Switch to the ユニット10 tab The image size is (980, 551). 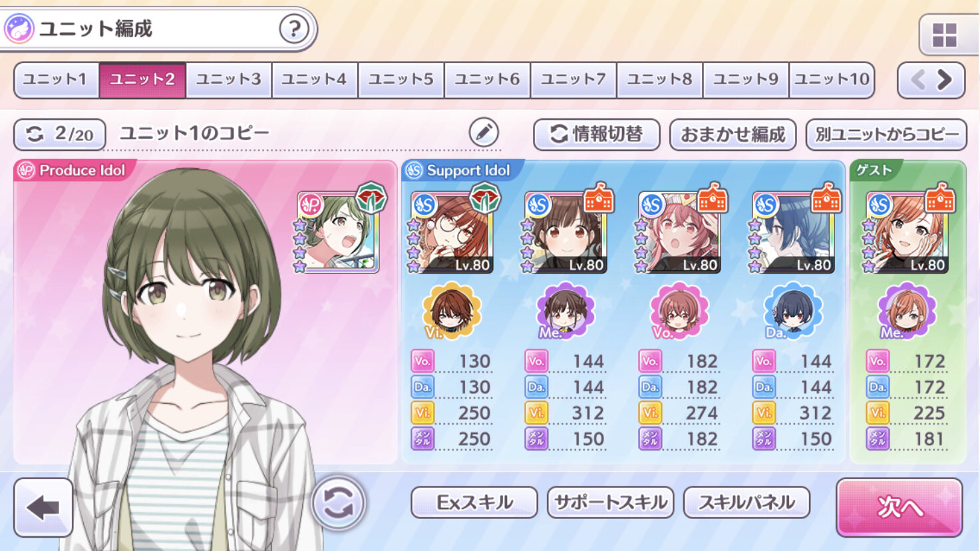click(832, 80)
